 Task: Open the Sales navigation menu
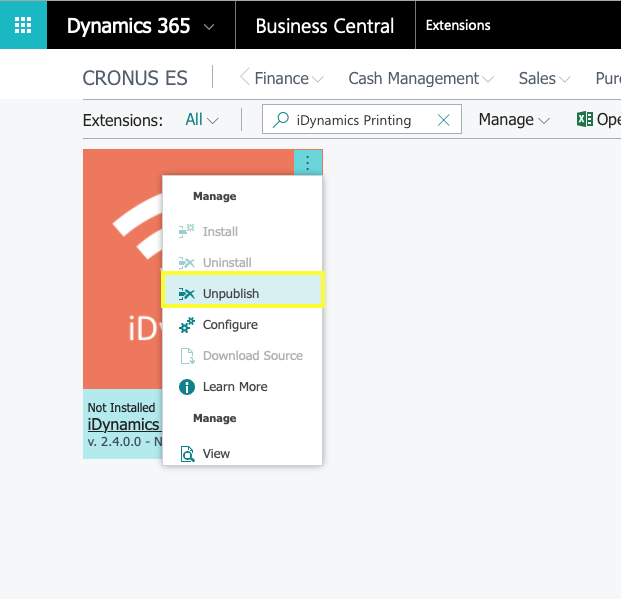click(x=544, y=78)
